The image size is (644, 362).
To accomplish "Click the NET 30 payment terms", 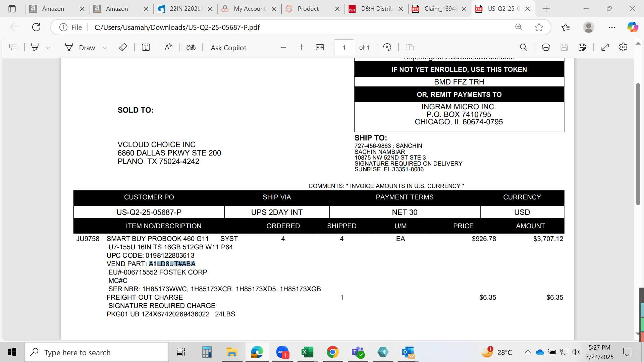I will (405, 212).
